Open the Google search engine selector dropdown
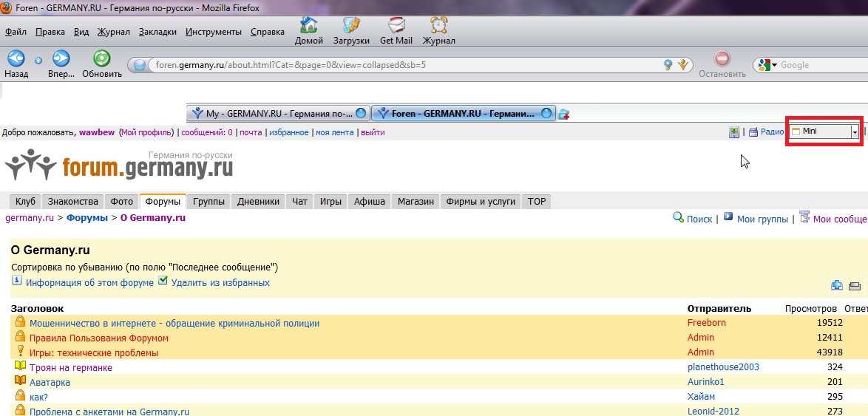The image size is (868, 416). coord(767,65)
